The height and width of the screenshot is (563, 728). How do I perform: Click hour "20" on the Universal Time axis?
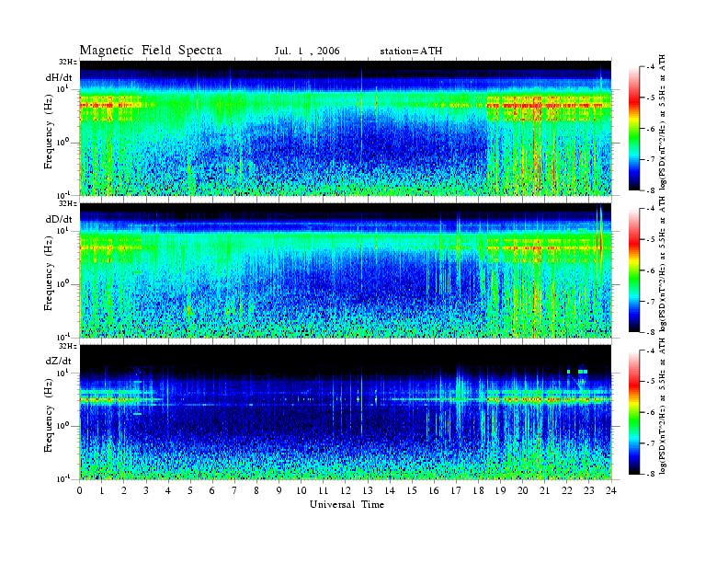[x=523, y=490]
